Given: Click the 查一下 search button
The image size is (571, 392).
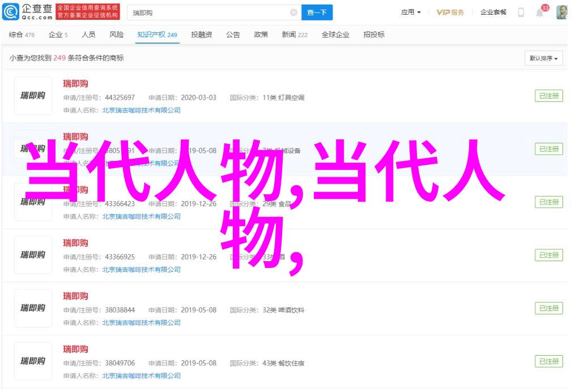Looking at the screenshot, I should click(x=317, y=12).
